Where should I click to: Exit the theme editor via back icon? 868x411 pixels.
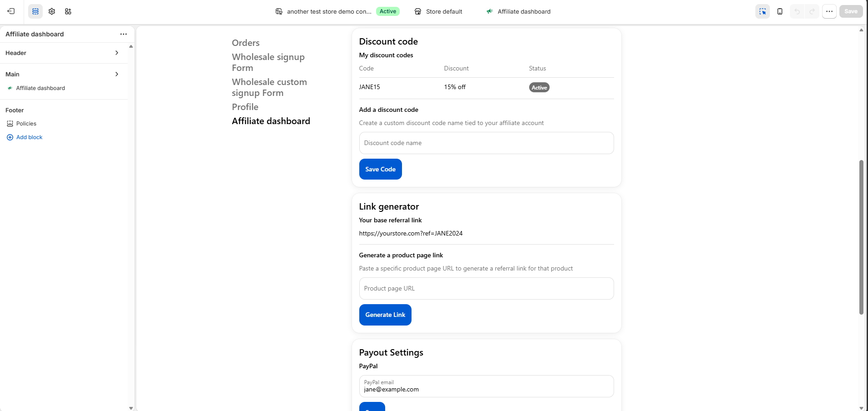11,11
